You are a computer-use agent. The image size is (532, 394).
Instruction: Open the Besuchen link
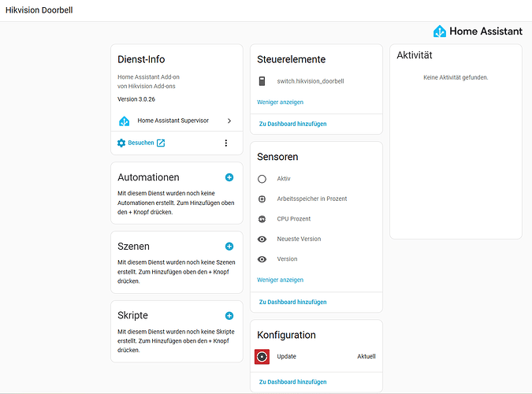141,143
